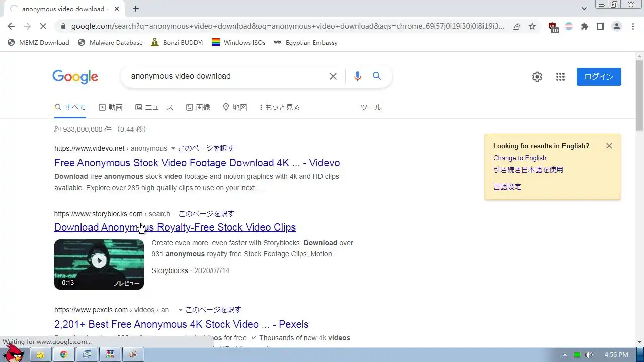Image resolution: width=644 pixels, height=362 pixels.
Task: Switch to 画像 tab
Action: (198, 107)
